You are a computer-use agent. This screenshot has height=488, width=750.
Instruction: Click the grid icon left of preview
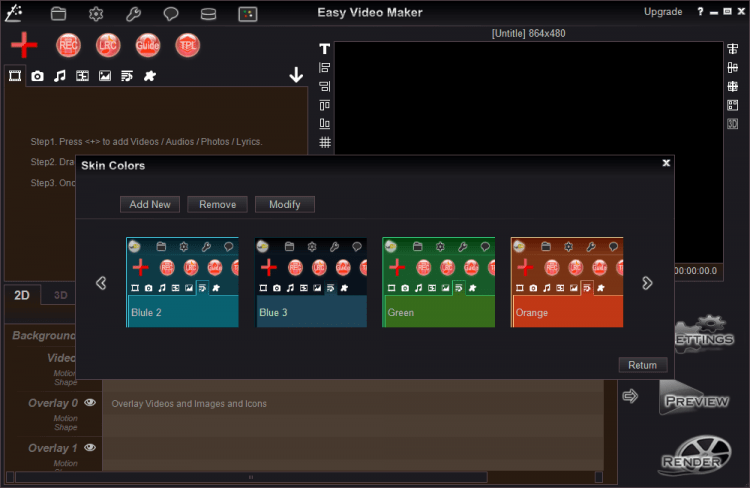(x=325, y=142)
